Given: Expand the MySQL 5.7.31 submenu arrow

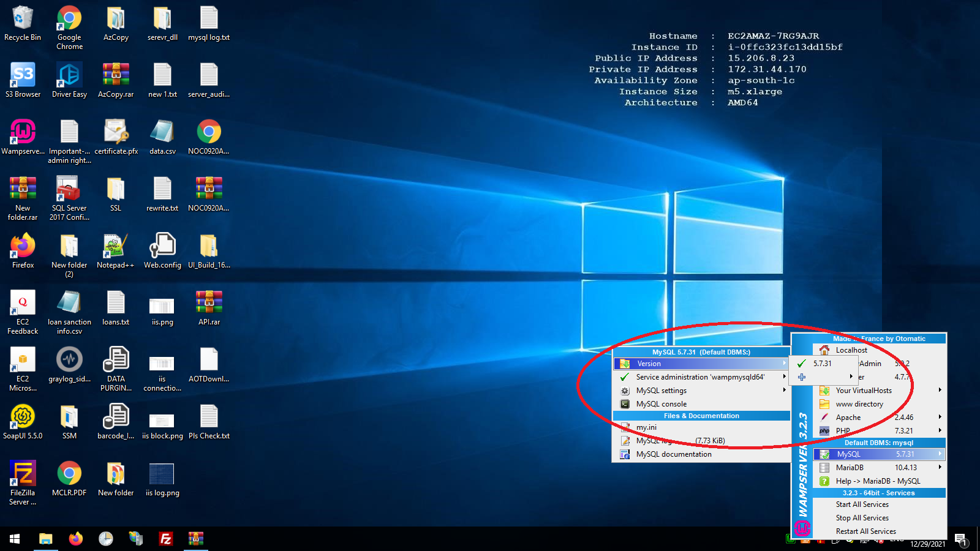Looking at the screenshot, I should [940, 454].
